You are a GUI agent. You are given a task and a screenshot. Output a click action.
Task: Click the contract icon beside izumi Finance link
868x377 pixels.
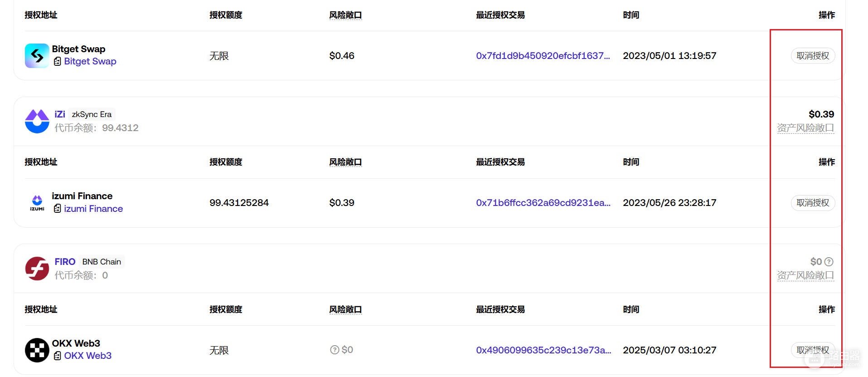click(x=57, y=209)
